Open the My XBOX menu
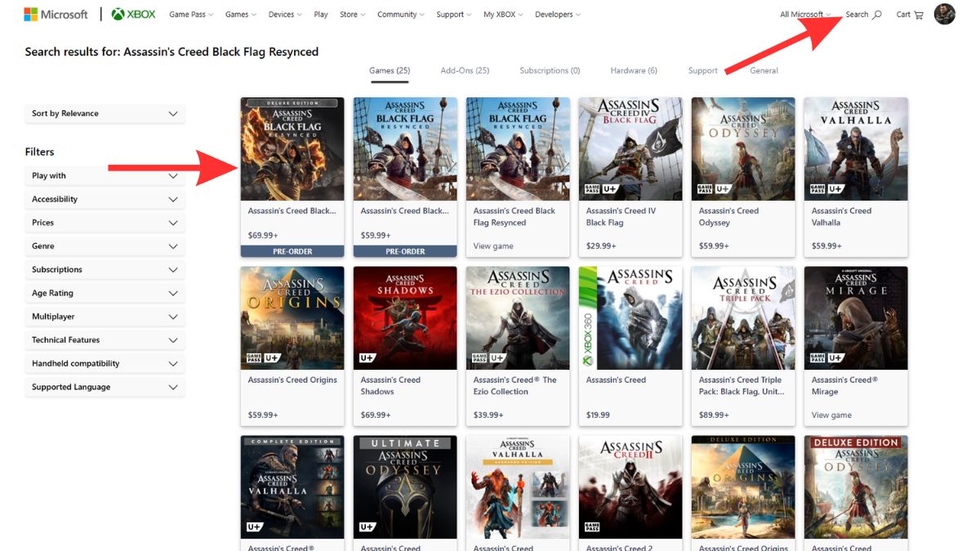980x551 pixels. pos(503,15)
